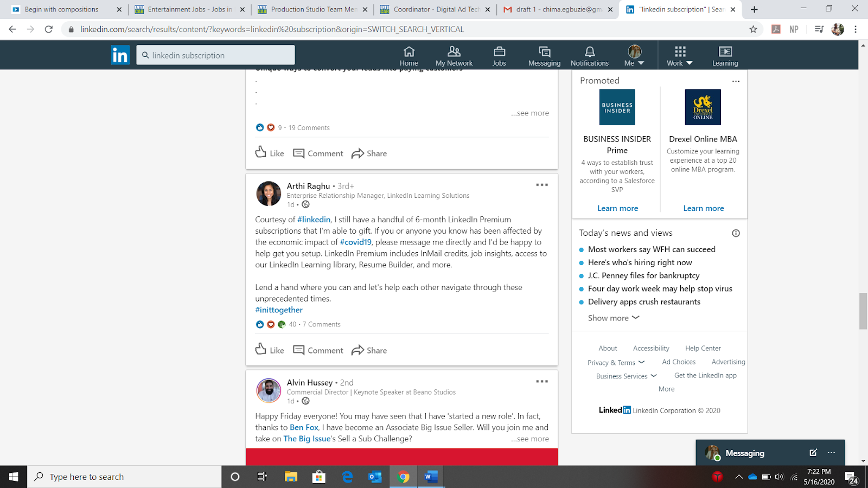Open LinkedIn home via the logo

pyautogui.click(x=120, y=55)
